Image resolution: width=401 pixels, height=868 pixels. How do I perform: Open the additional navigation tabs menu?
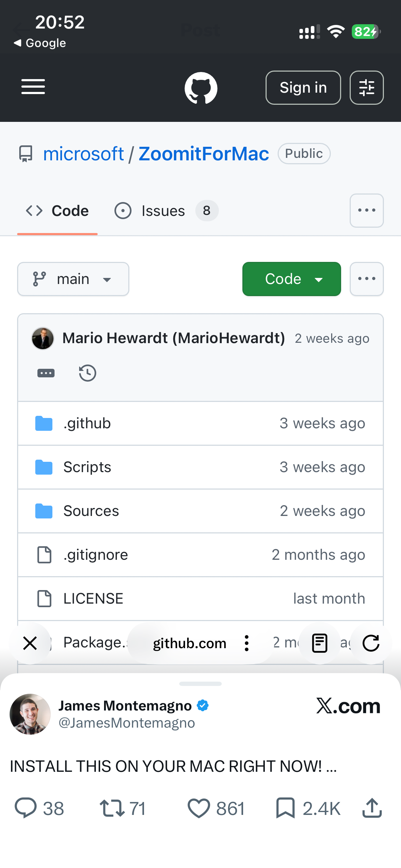[x=366, y=211]
